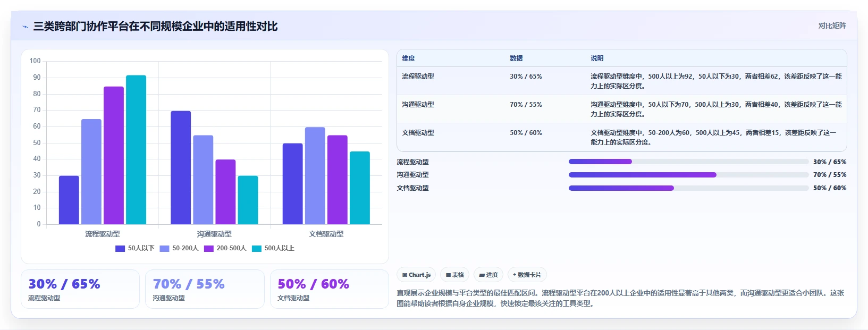Image resolution: width=868 pixels, height=330 pixels.
Task: Open the 70% / 55% 沟通驱动型 data card
Action: 205,289
